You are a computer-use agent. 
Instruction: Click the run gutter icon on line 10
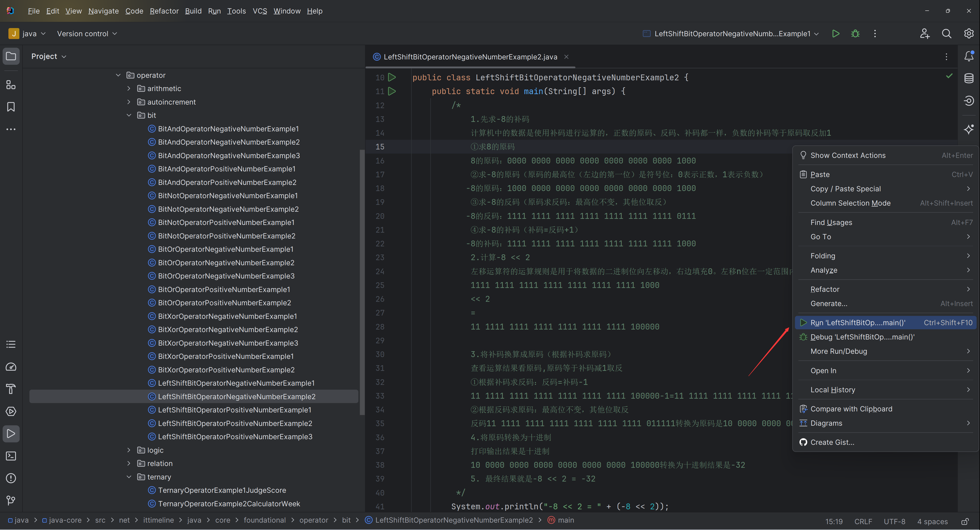[392, 77]
